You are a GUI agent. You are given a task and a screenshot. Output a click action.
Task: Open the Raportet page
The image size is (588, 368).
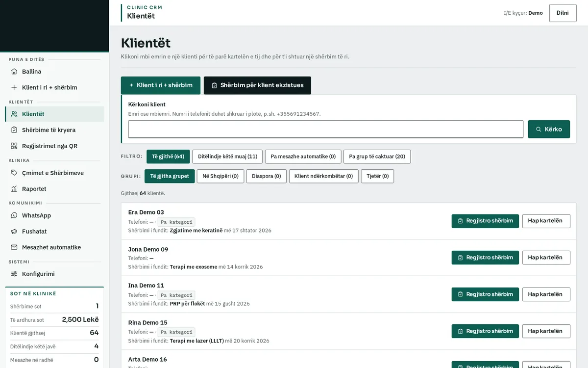(54, 189)
